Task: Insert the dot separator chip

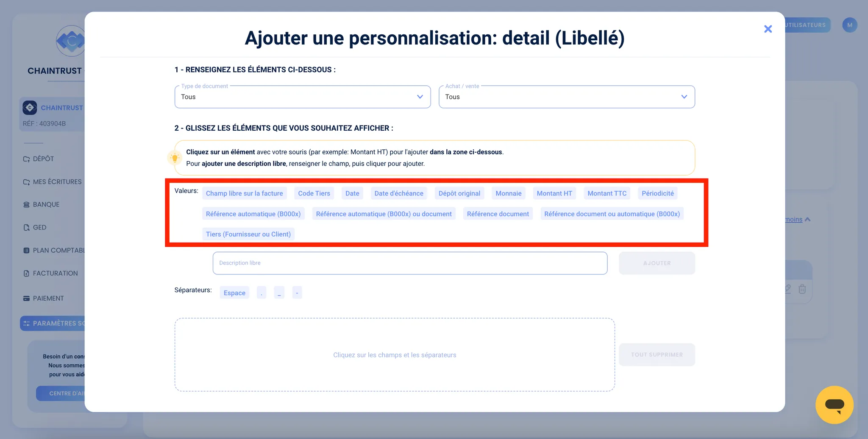Action: pos(262,293)
